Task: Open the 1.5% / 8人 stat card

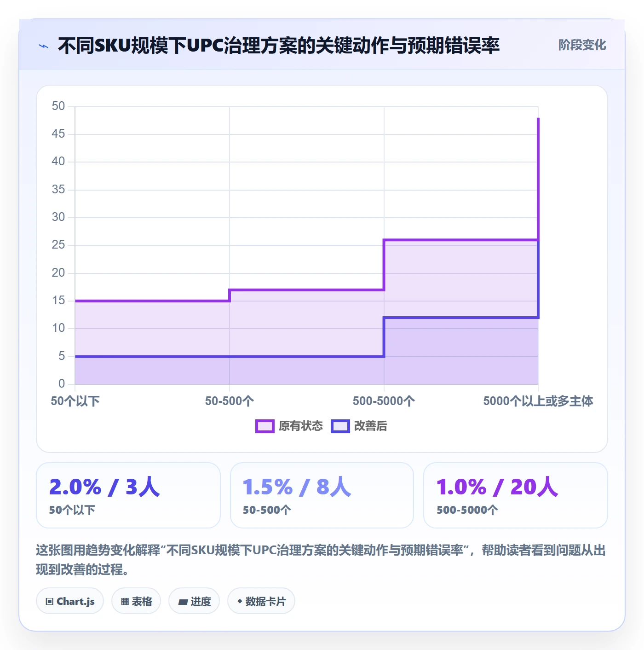Action: (x=322, y=495)
